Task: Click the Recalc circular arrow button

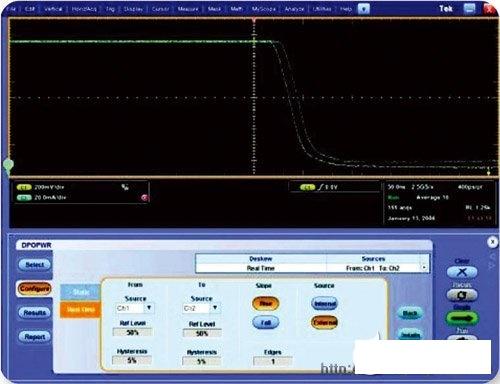Action: click(462, 295)
